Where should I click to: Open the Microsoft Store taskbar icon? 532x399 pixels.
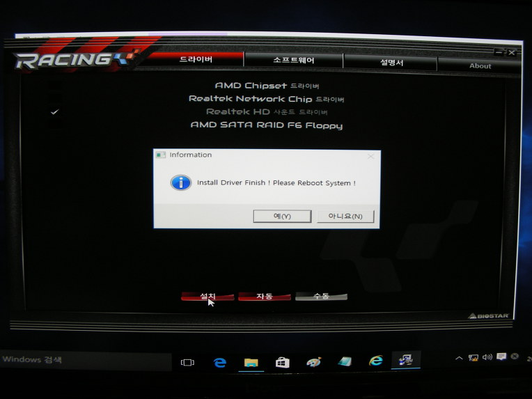pyautogui.click(x=282, y=362)
